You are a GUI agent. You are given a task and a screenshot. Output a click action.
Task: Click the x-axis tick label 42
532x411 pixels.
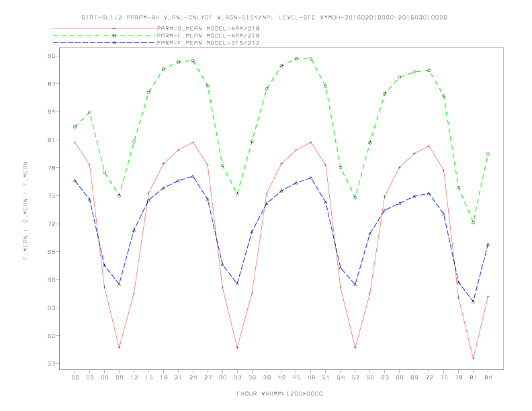(281, 377)
